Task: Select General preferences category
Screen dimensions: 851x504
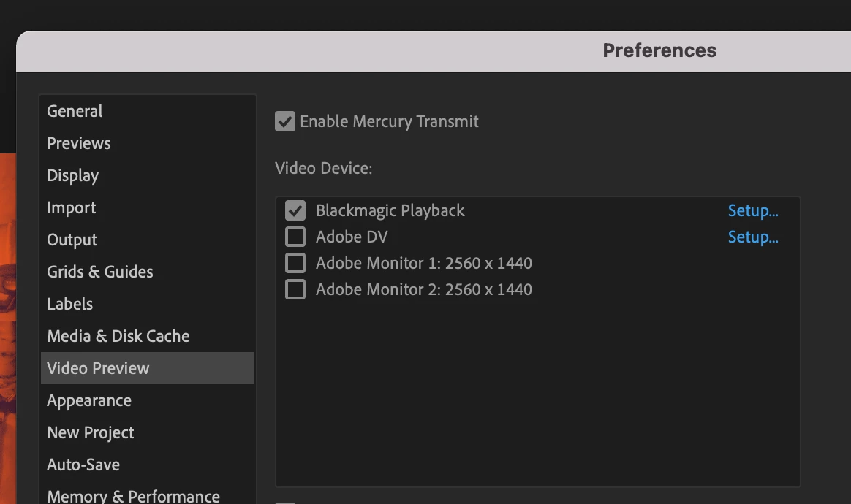Action: (75, 111)
